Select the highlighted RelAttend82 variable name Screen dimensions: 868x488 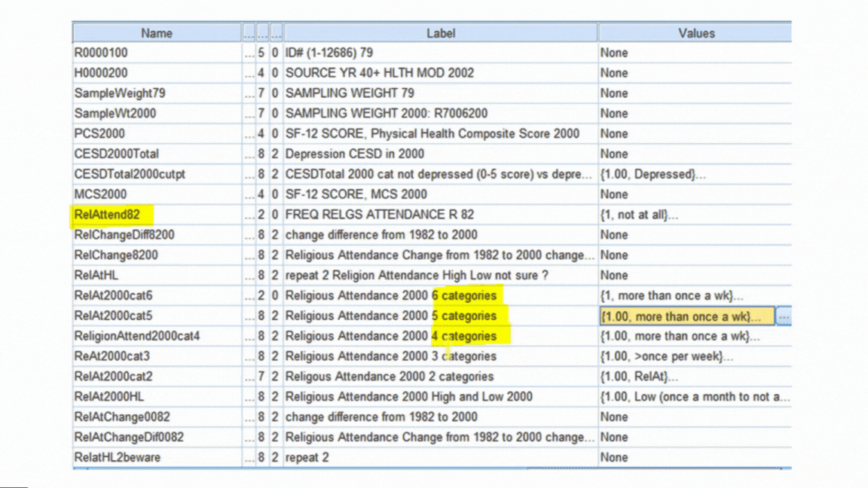coord(108,215)
